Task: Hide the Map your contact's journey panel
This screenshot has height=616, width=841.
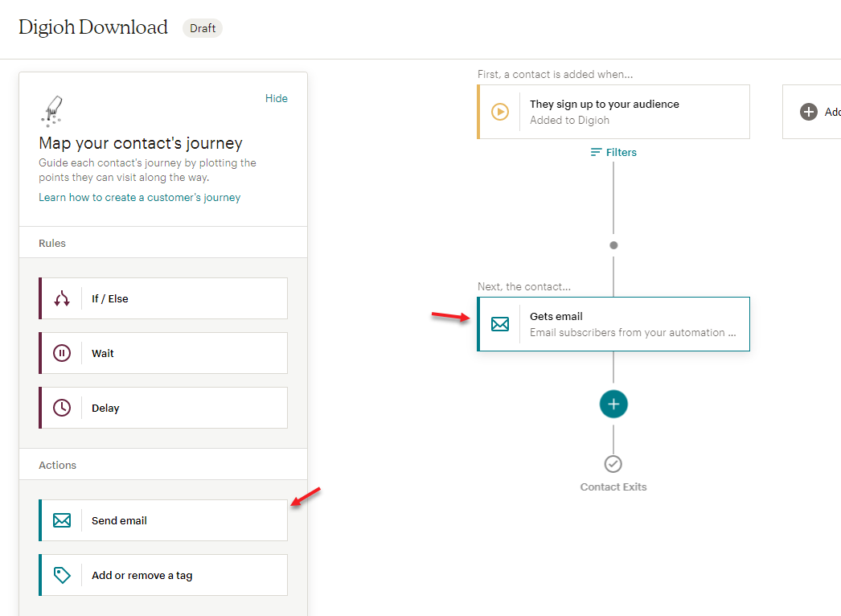Action: [276, 98]
